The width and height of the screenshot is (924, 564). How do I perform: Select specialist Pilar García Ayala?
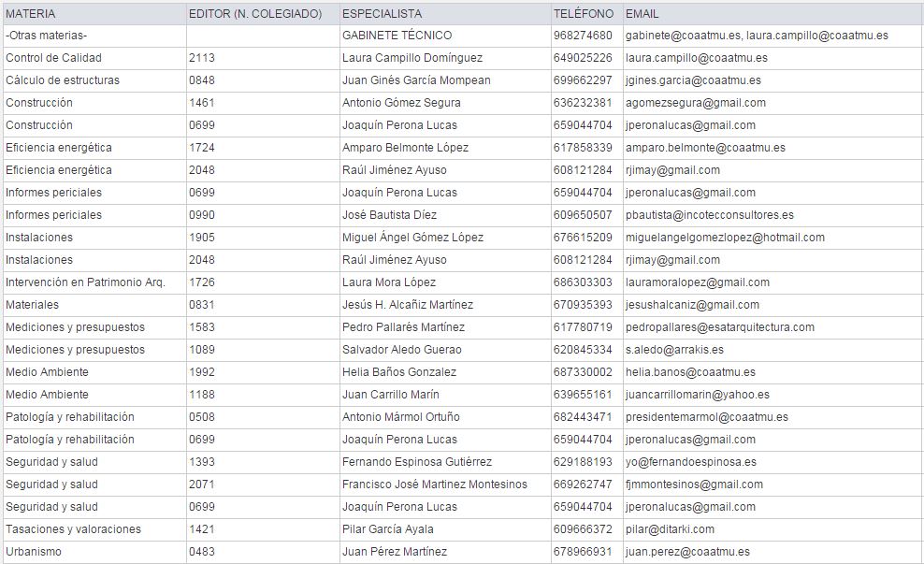tap(388, 529)
